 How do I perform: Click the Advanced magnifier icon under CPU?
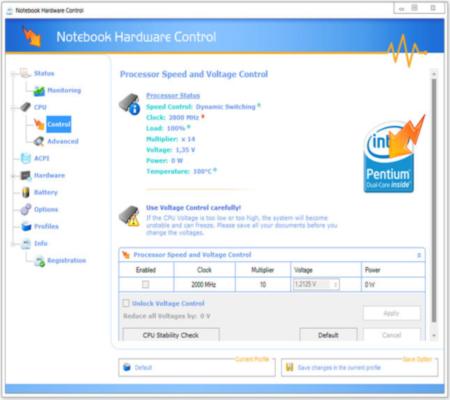point(39,141)
